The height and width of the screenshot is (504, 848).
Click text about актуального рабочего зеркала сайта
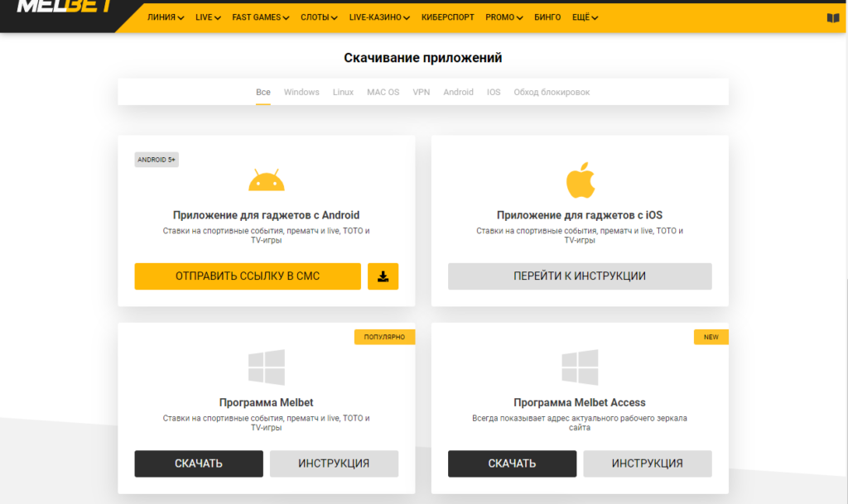(x=580, y=422)
